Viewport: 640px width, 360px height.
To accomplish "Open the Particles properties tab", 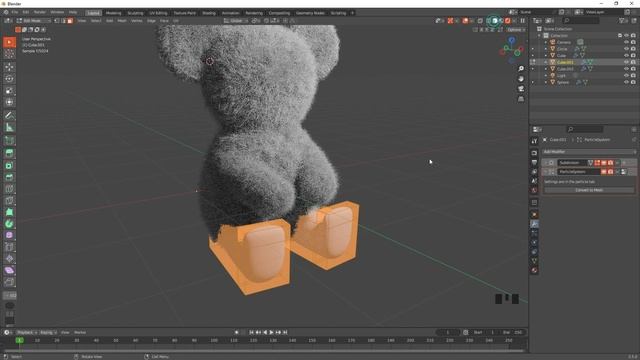I will [x=534, y=233].
